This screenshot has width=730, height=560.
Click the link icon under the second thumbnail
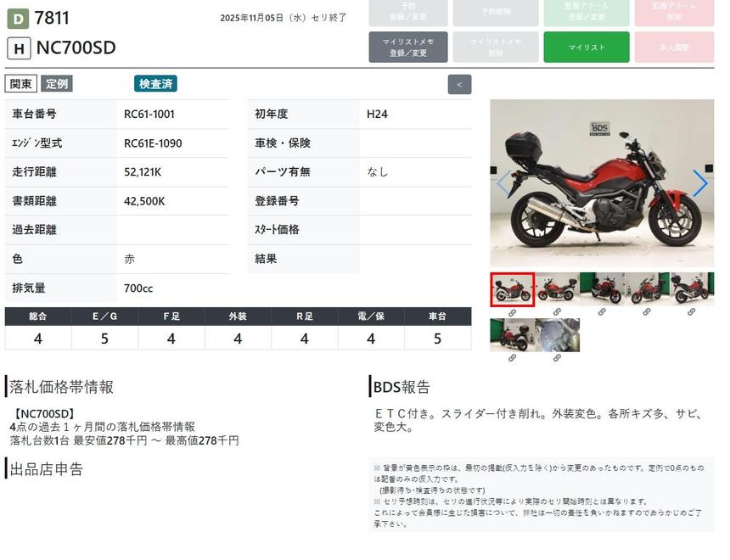pyautogui.click(x=557, y=312)
